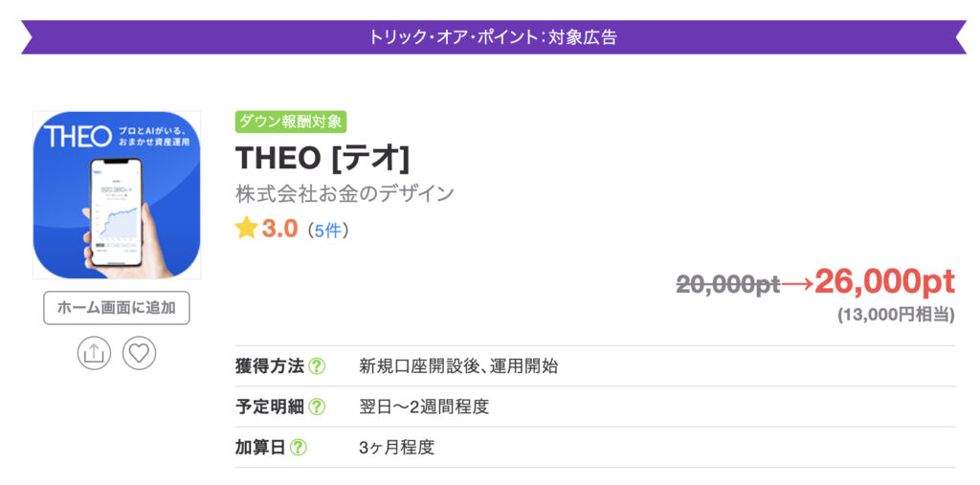
Task: Click the 株式会社お金のデザイン company name
Action: pyautogui.click(x=345, y=193)
